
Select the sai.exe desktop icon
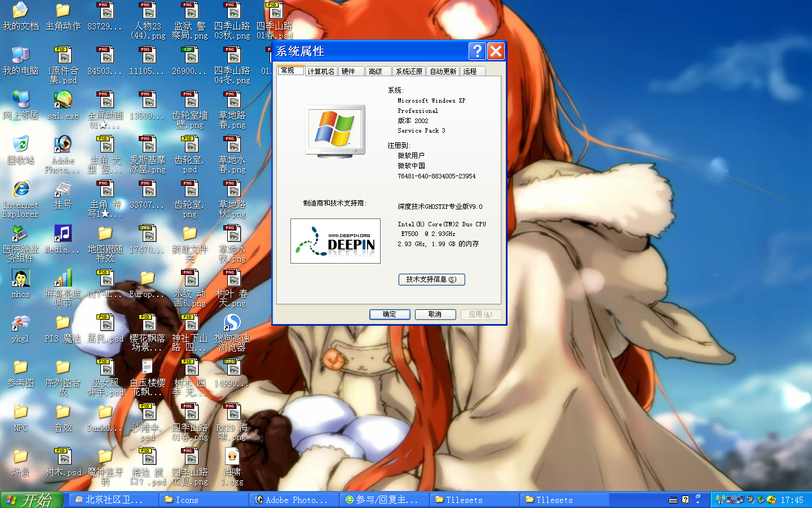click(63, 105)
